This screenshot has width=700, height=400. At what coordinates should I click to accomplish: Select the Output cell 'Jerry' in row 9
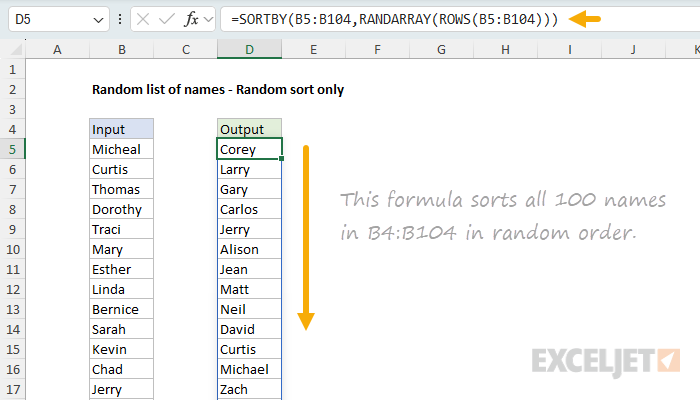point(250,229)
